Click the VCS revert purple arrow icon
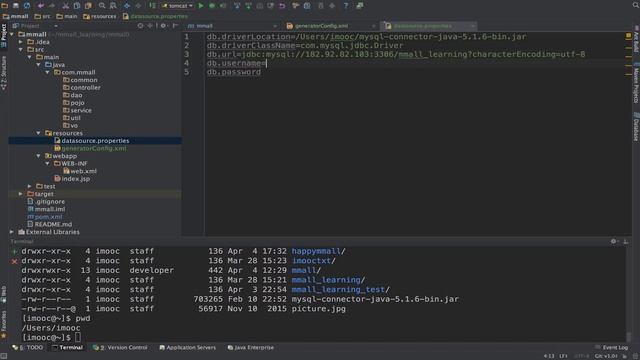This screenshot has width=640, height=360. coord(282,6)
